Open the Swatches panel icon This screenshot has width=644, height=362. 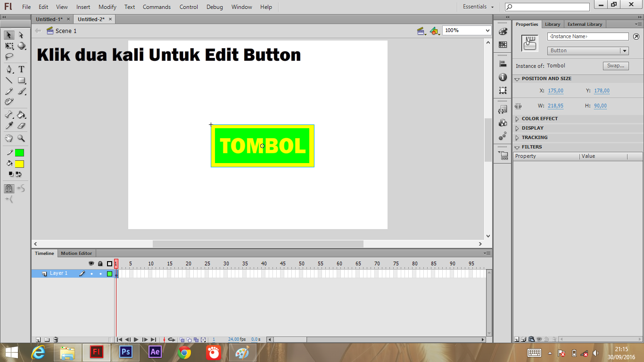click(x=503, y=44)
